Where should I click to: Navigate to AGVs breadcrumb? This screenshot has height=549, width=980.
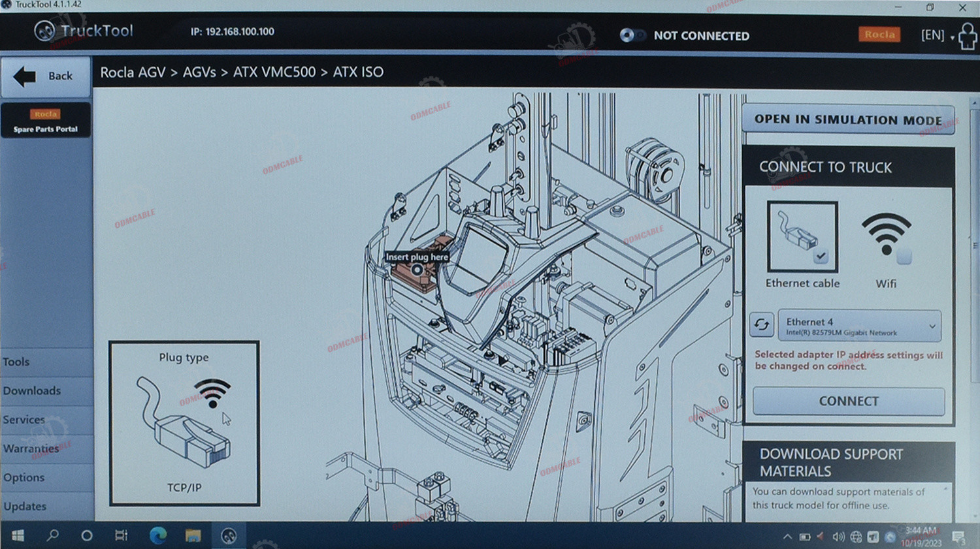(x=199, y=72)
